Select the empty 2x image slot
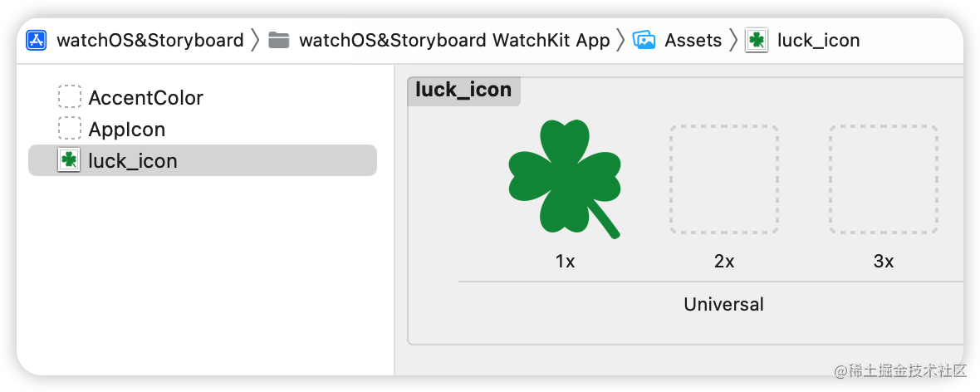The height and width of the screenshot is (392, 980). tap(723, 179)
